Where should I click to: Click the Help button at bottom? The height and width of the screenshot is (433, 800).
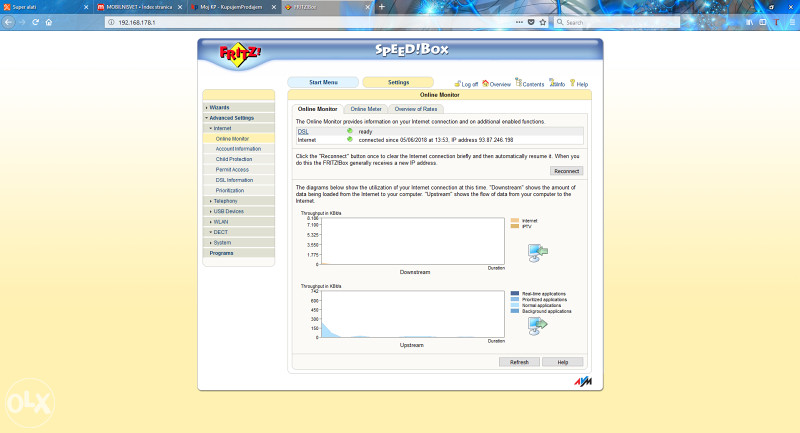click(x=563, y=362)
